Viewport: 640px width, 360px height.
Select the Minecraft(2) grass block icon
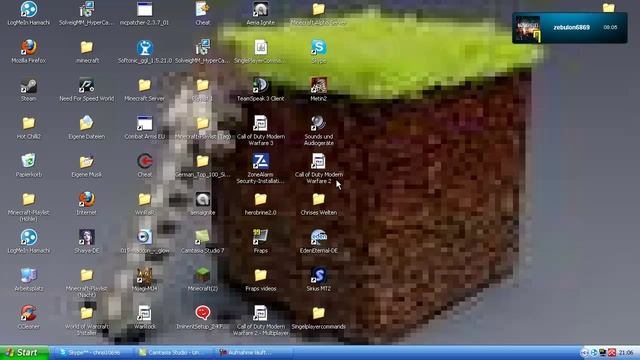202,276
